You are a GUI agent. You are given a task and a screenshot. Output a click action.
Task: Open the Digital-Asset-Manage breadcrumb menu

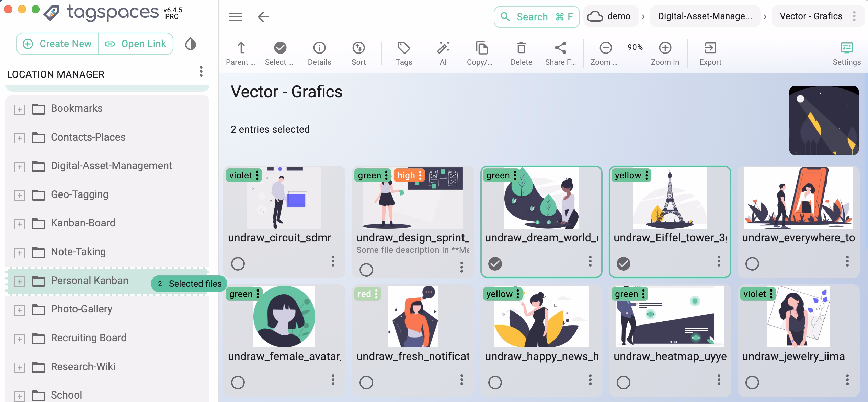(705, 16)
